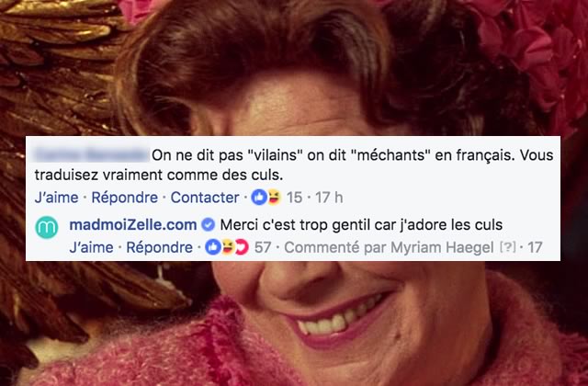Click the haha emoji reaction beside 15
The height and width of the screenshot is (386, 588).
point(274,198)
